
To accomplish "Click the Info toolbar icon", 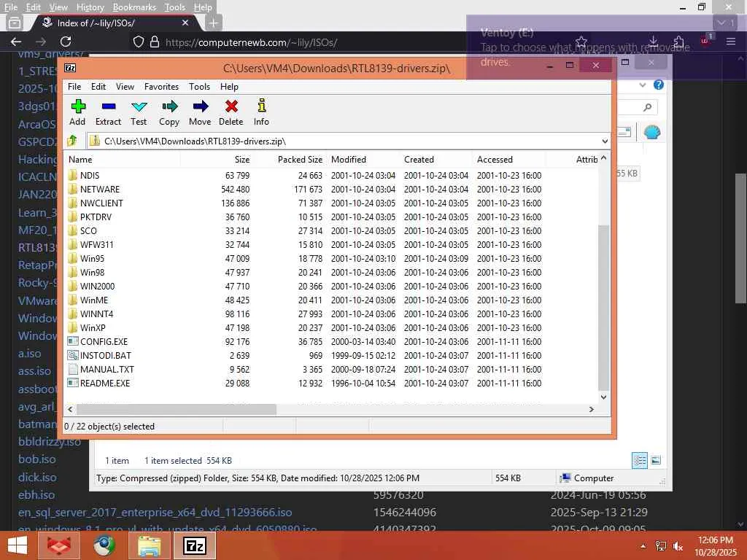I will [x=262, y=112].
